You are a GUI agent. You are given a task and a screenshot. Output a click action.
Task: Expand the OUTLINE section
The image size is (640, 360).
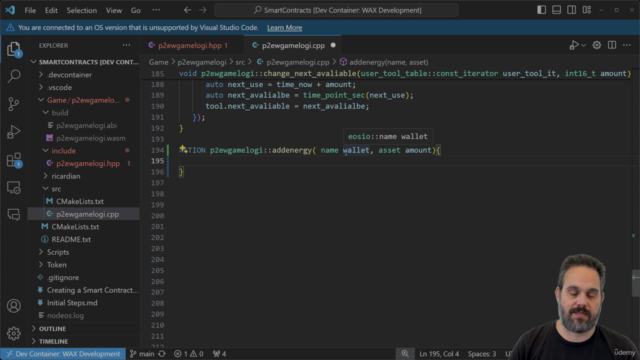[x=84, y=329]
